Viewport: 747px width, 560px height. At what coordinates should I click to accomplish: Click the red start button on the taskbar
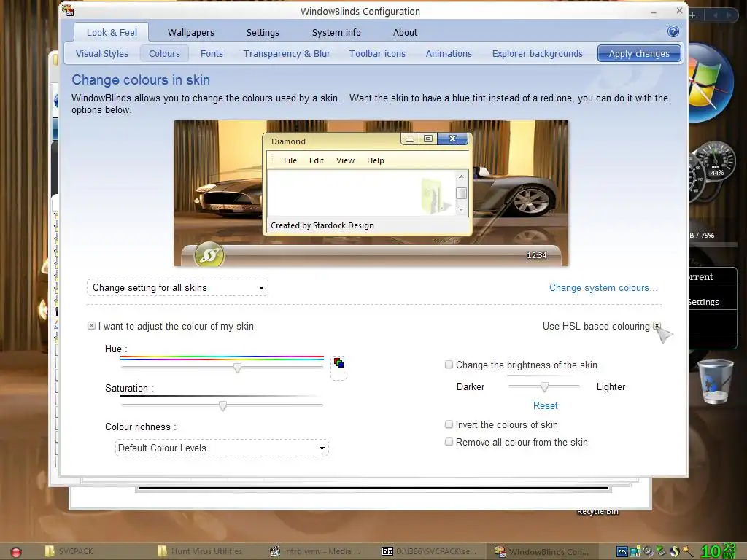tap(16, 552)
